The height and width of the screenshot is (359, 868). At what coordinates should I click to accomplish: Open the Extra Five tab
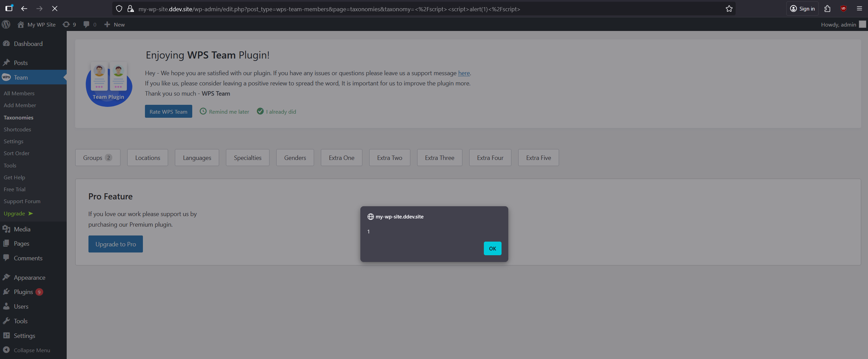(x=538, y=157)
